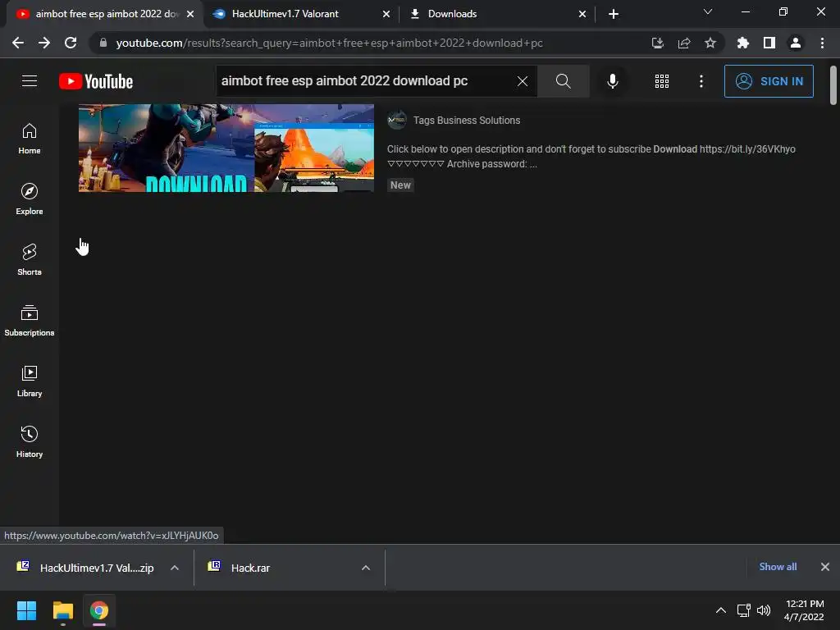Reload the page
The height and width of the screenshot is (630, 840).
coord(71,43)
